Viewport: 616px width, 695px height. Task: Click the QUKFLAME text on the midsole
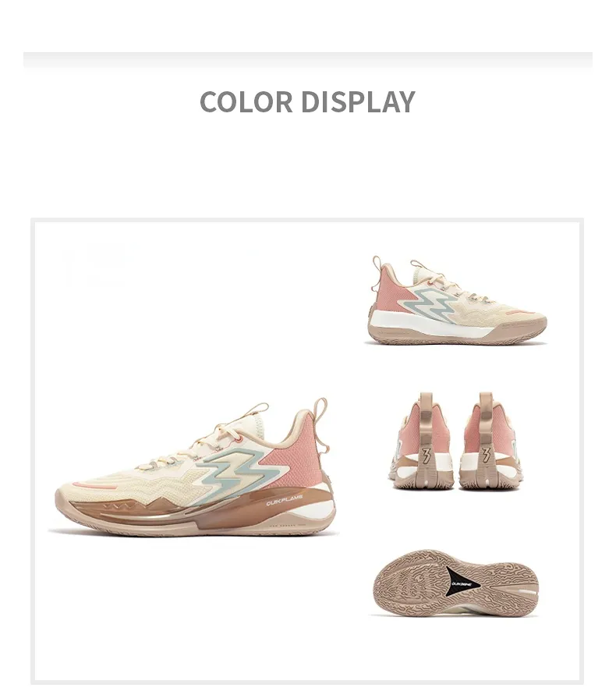coord(285,503)
